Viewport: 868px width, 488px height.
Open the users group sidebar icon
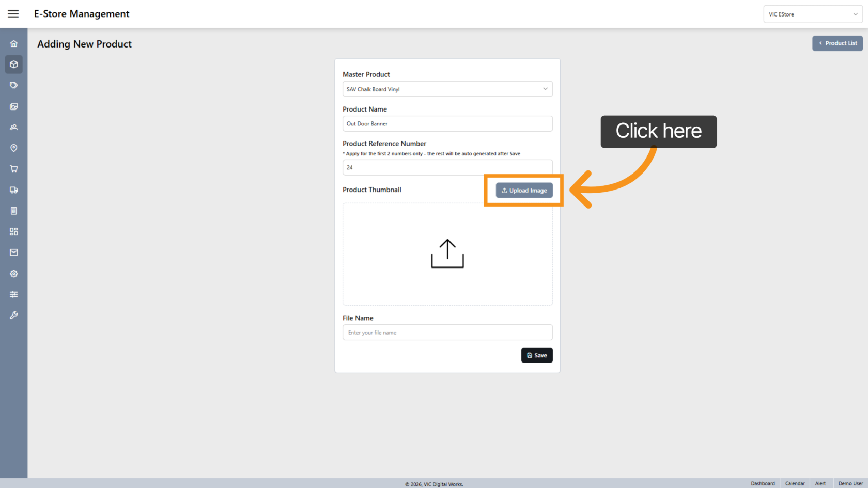click(x=14, y=127)
